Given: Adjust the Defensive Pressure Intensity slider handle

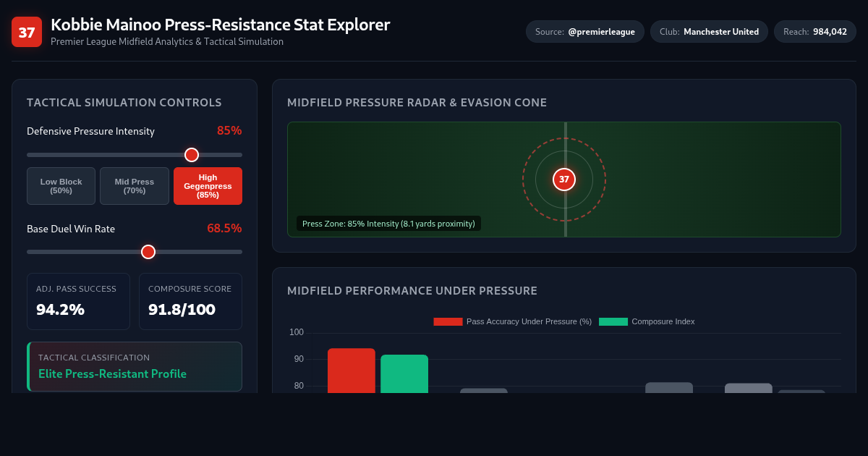Looking at the screenshot, I should [192, 155].
